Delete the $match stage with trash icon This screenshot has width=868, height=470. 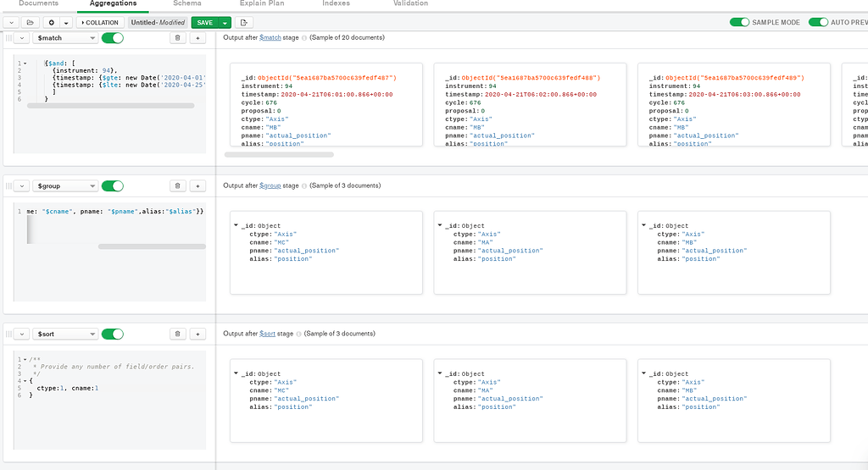tap(178, 38)
